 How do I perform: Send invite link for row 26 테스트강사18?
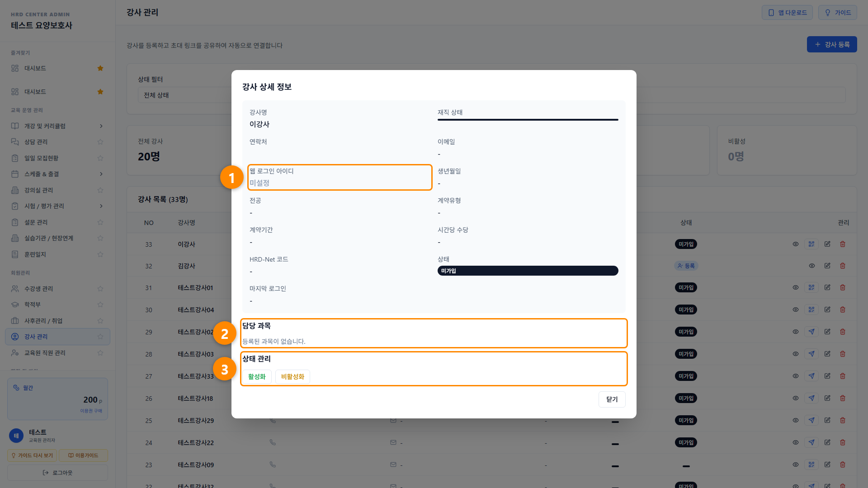[x=811, y=398]
